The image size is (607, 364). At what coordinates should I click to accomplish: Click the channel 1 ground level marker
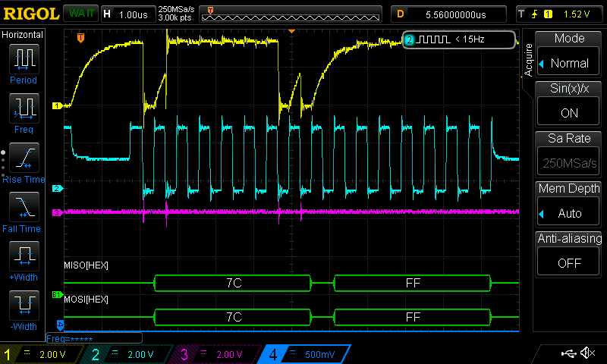58,105
